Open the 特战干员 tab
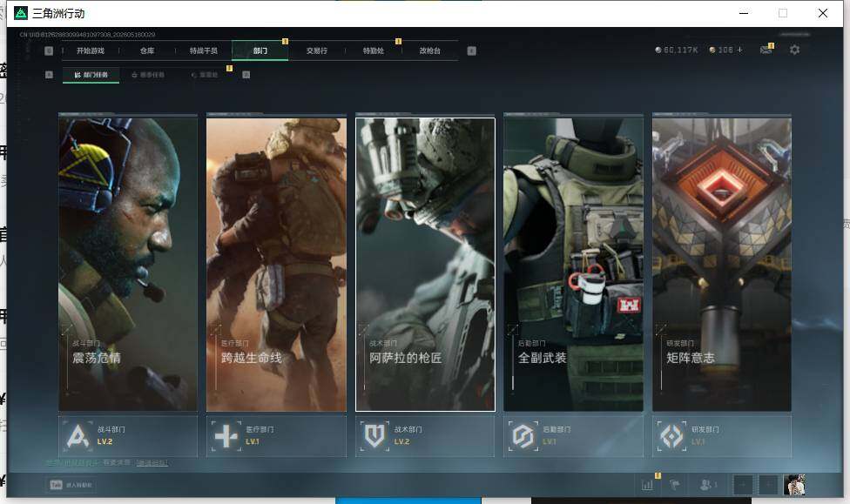The height and width of the screenshot is (504, 850). (x=203, y=50)
